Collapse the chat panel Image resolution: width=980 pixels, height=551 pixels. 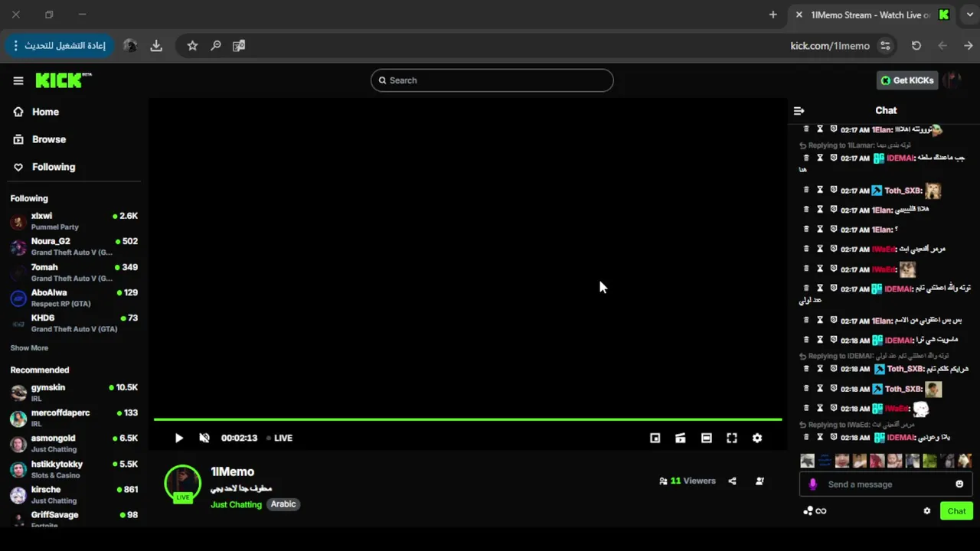pos(799,111)
